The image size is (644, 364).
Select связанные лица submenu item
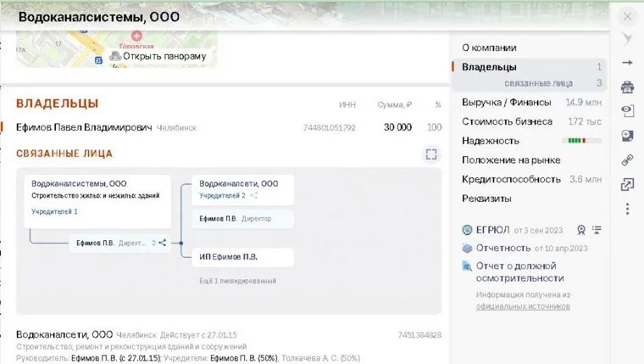(x=538, y=83)
